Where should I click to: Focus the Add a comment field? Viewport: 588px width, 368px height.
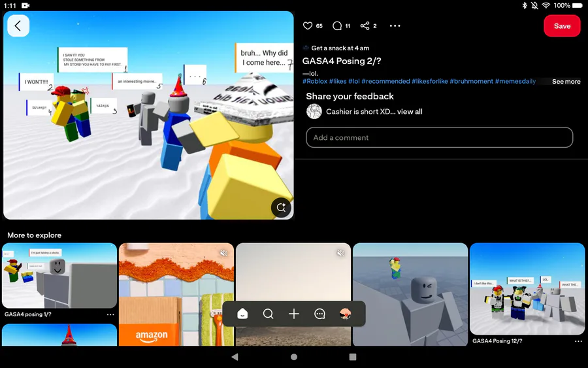click(x=439, y=138)
